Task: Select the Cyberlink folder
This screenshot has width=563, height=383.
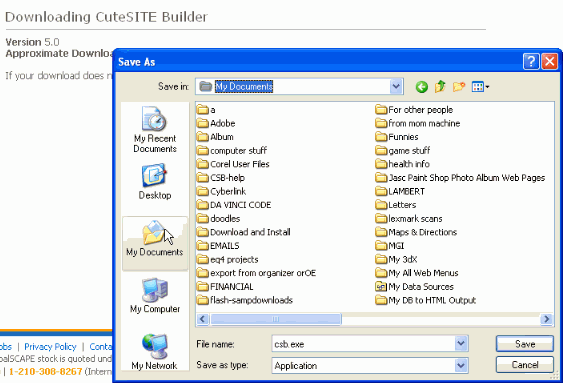Action: (x=222, y=192)
